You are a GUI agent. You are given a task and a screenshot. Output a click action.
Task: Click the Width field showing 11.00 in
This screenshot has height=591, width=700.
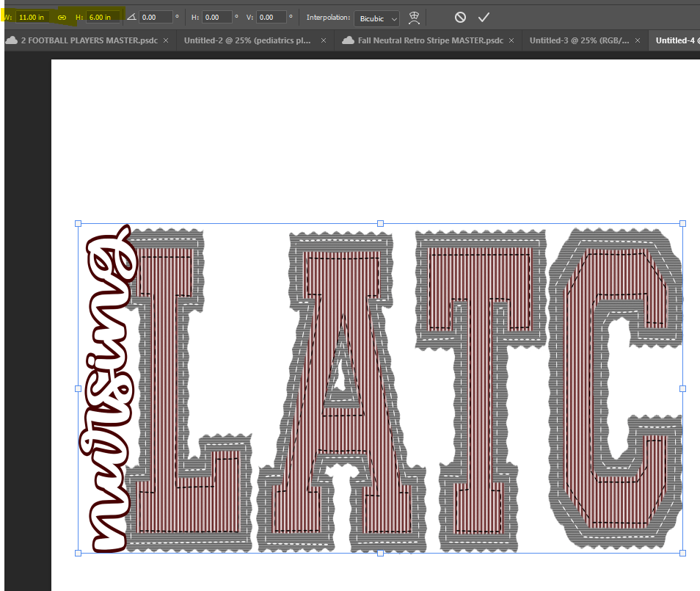click(32, 18)
